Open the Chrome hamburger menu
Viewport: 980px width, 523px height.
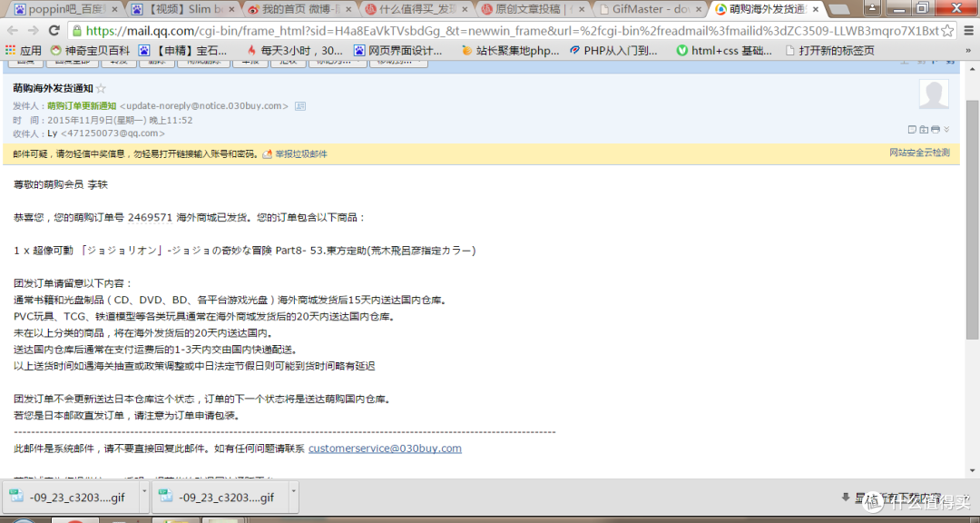click(x=969, y=31)
